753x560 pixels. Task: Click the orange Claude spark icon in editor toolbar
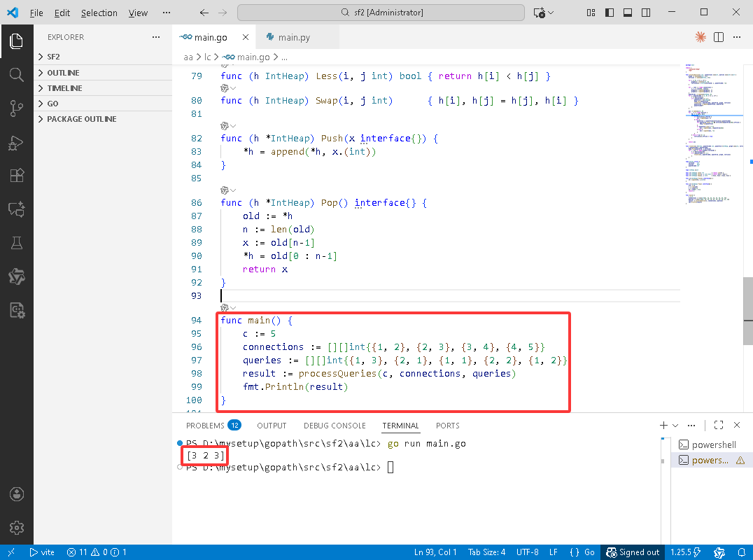[701, 37]
